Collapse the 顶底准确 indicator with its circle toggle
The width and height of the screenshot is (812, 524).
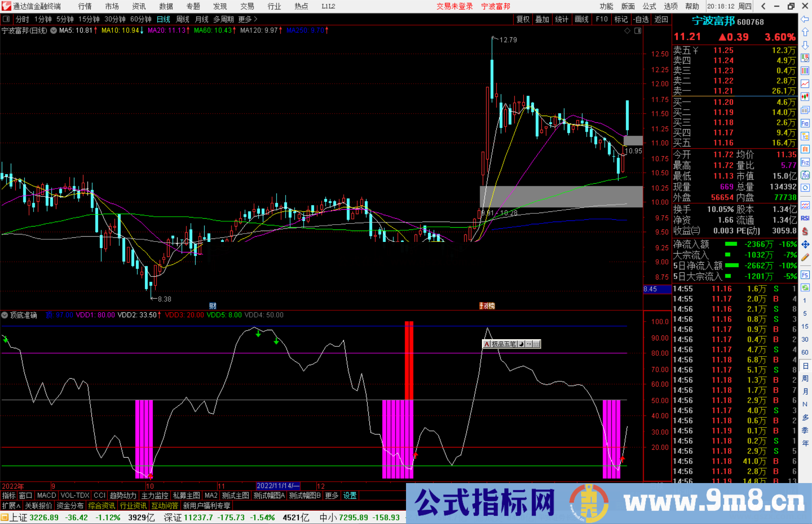point(5,315)
